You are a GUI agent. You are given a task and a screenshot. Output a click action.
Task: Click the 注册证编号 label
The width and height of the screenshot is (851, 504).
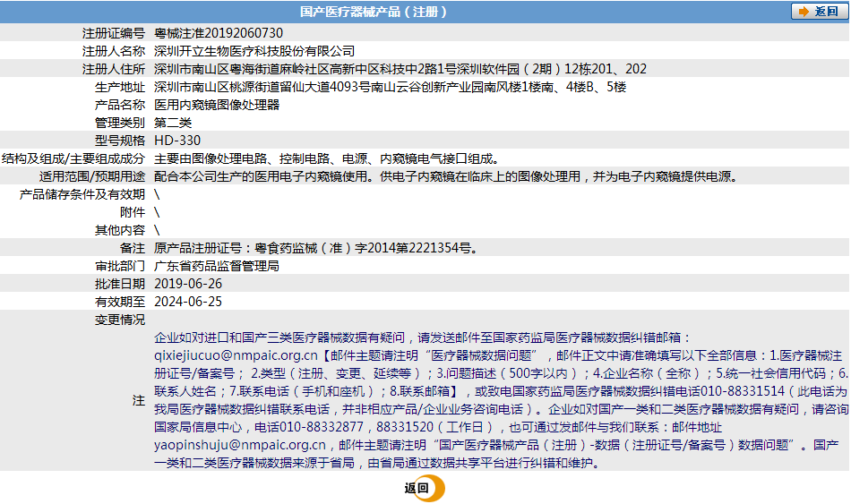point(114,33)
